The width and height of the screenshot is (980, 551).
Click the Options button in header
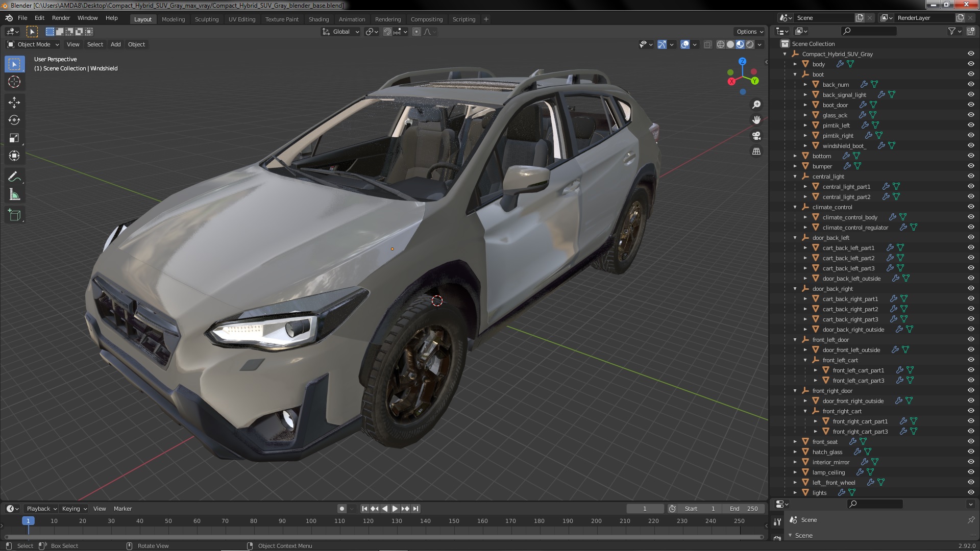coord(749,32)
